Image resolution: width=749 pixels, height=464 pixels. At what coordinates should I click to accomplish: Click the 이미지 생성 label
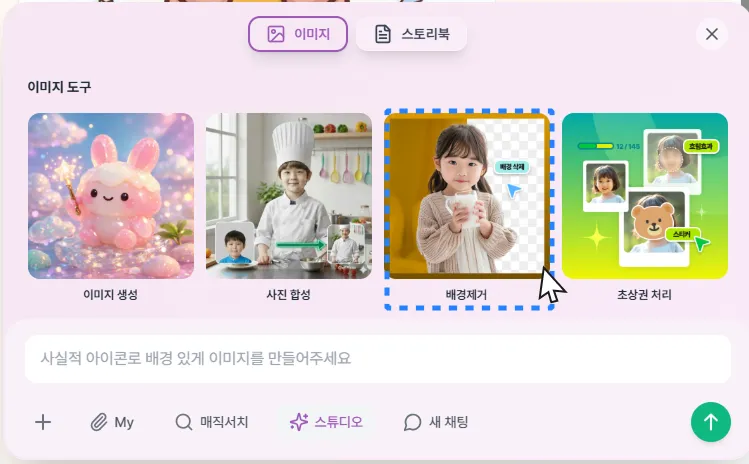point(110,295)
